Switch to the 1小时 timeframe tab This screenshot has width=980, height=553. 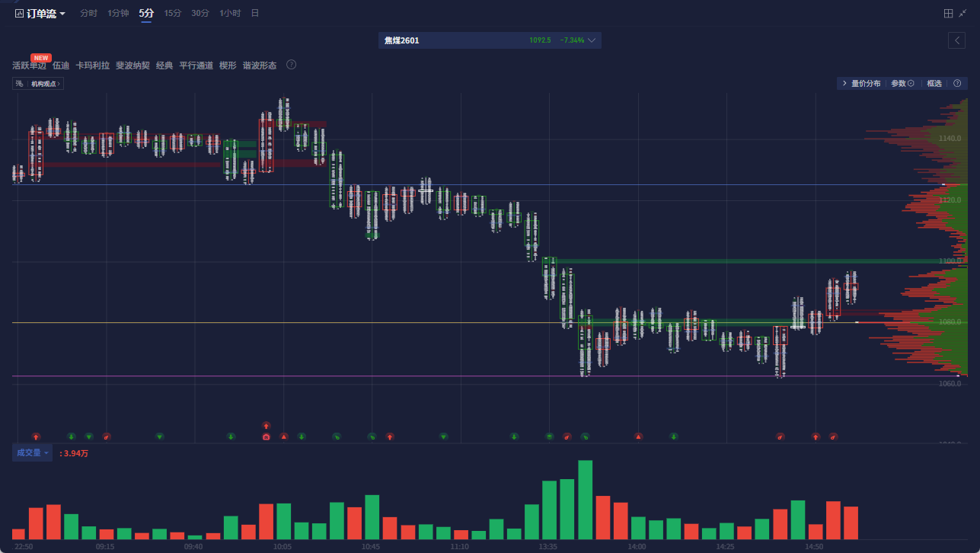click(x=230, y=14)
